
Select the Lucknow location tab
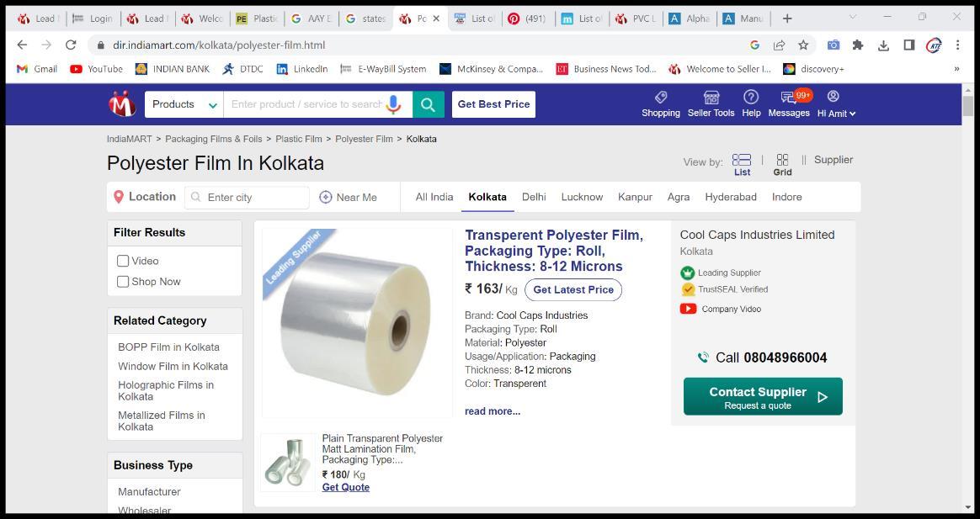point(582,197)
